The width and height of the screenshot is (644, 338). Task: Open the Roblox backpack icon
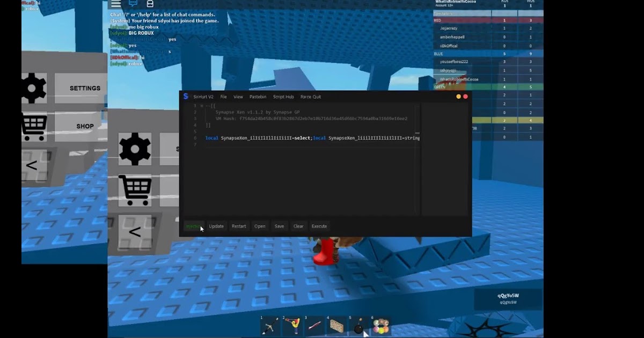click(x=150, y=4)
